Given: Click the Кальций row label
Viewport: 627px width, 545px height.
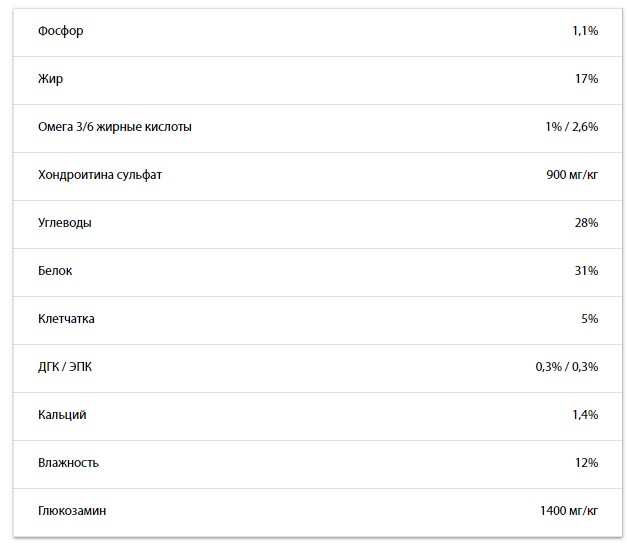Looking at the screenshot, I should pyautogui.click(x=61, y=415).
